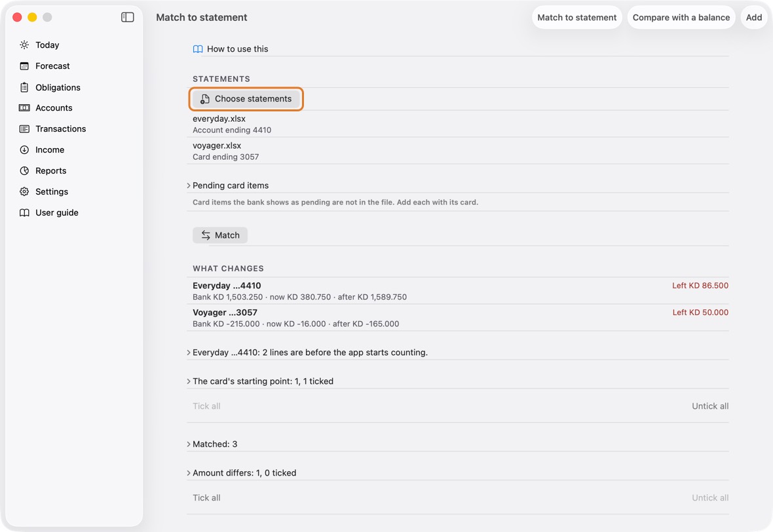Click the swap arrows icon in Match
The image size is (773, 532).
206,235
